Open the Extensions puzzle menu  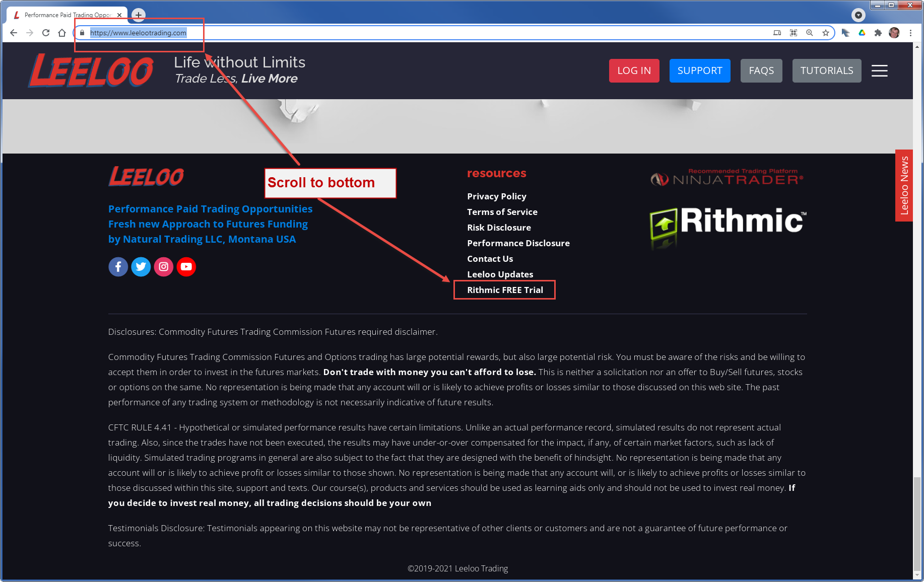878,33
